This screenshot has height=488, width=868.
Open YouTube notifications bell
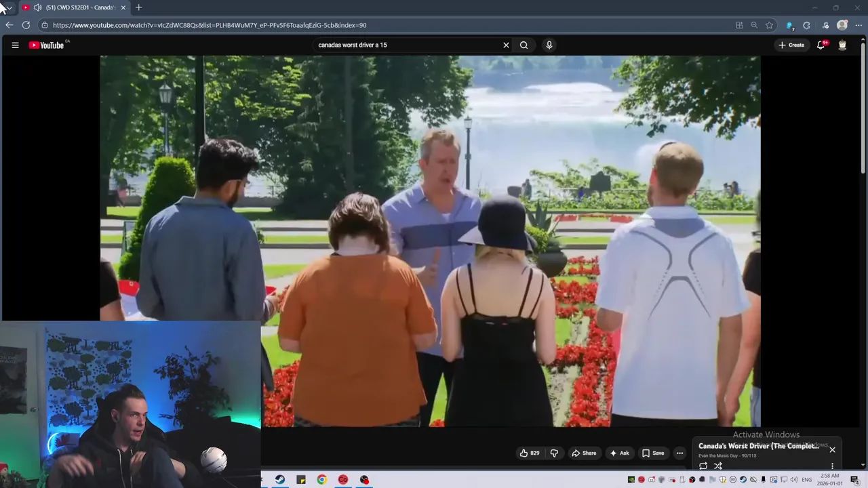pos(821,45)
